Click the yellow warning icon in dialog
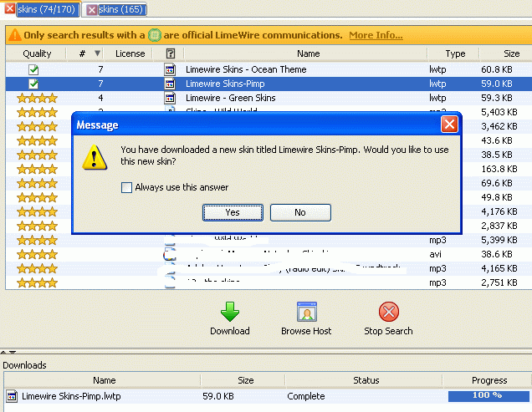 [95, 157]
